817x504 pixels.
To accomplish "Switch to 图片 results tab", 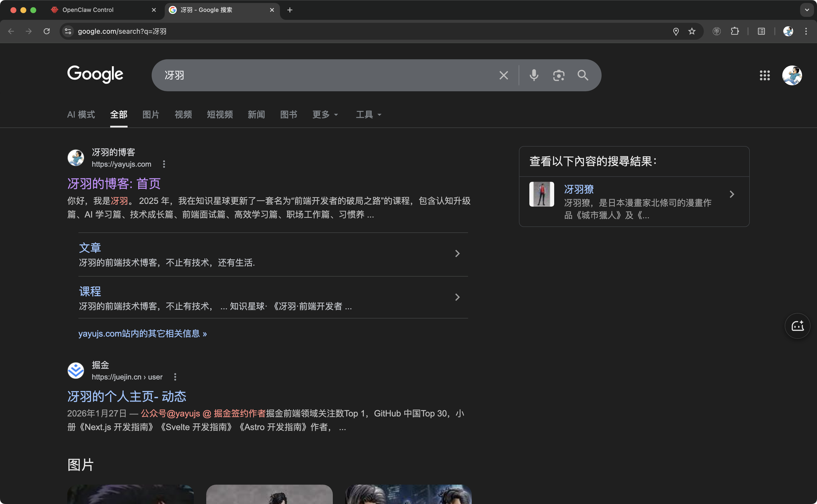I will pos(151,115).
